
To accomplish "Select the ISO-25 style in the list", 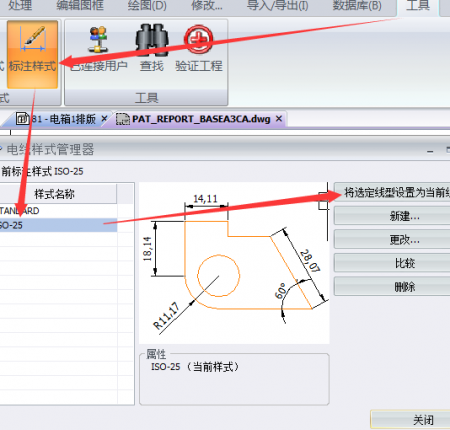I will pyautogui.click(x=58, y=225).
